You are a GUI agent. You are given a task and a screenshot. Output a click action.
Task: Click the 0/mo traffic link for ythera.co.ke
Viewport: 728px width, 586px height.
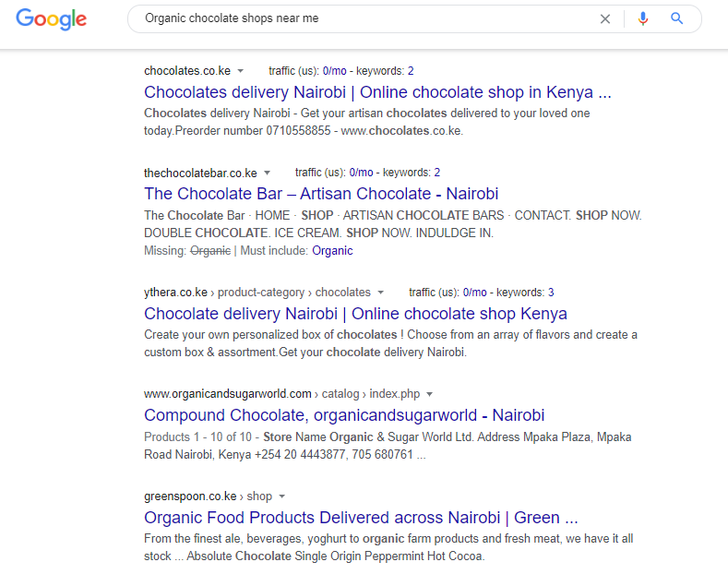pos(474,293)
